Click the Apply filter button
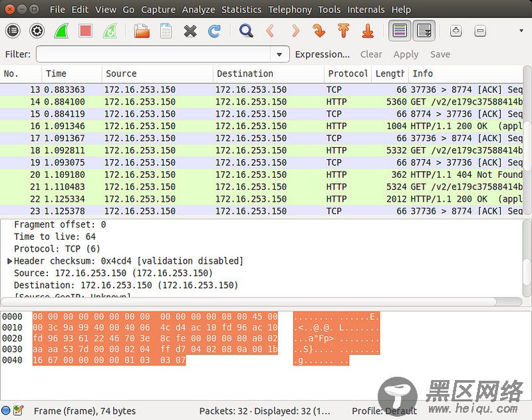532x420 pixels. [406, 55]
